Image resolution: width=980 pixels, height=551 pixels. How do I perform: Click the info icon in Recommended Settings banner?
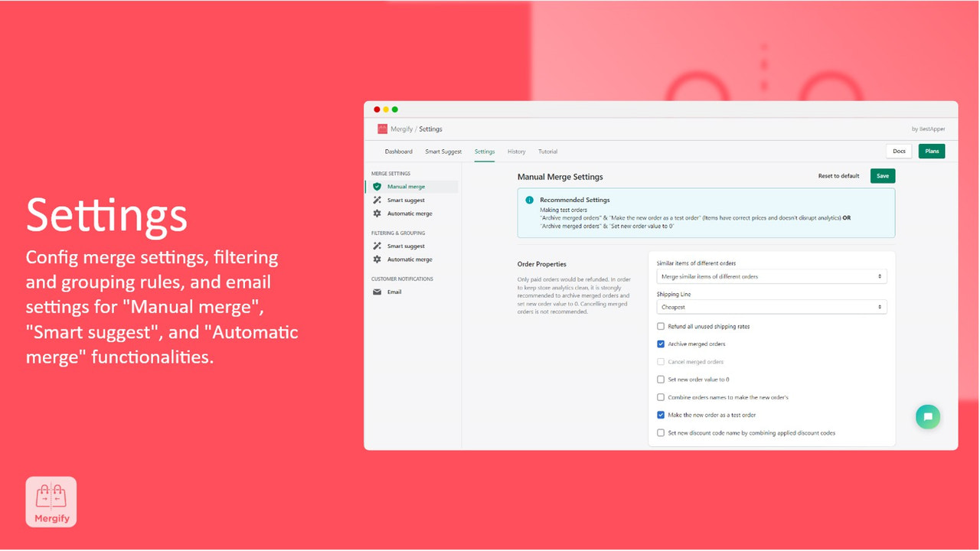pyautogui.click(x=529, y=200)
